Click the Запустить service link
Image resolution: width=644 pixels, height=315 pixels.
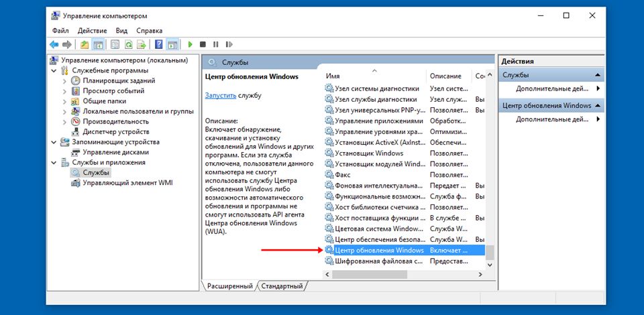(x=221, y=96)
